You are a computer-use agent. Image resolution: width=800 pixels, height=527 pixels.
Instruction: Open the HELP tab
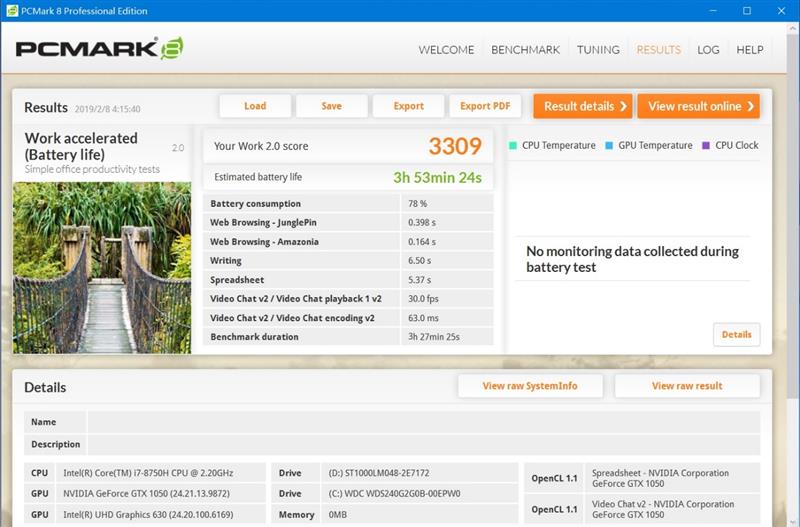coord(750,50)
